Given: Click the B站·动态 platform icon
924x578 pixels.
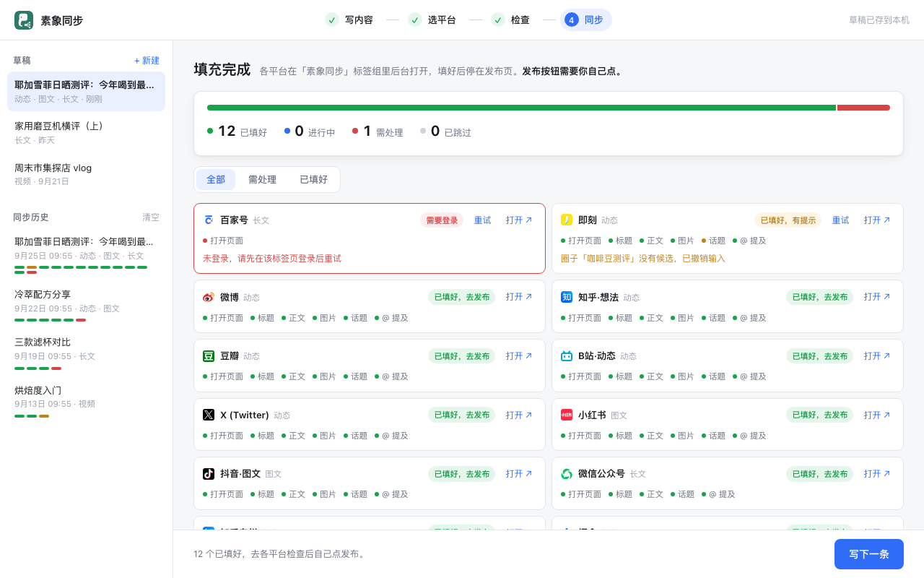Looking at the screenshot, I should [567, 356].
